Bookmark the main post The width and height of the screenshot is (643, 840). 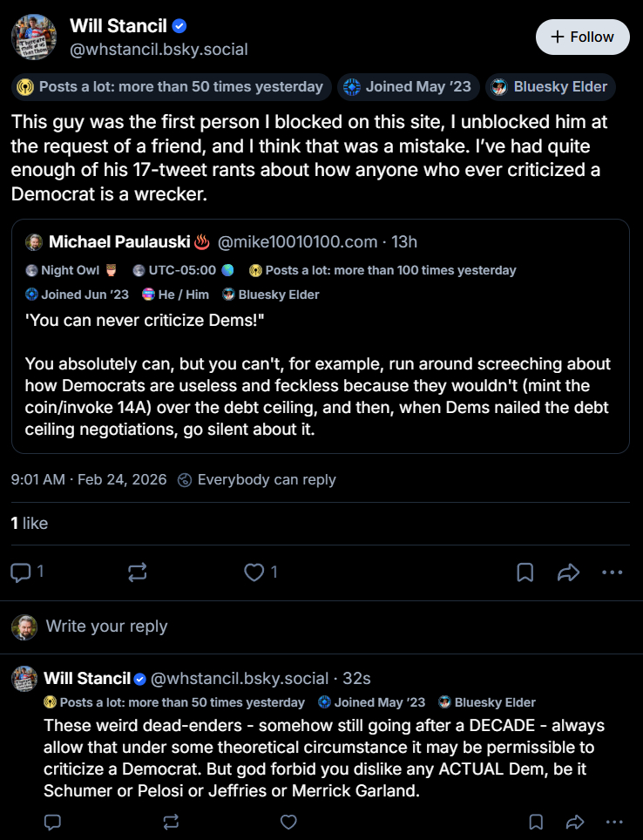[x=525, y=572]
